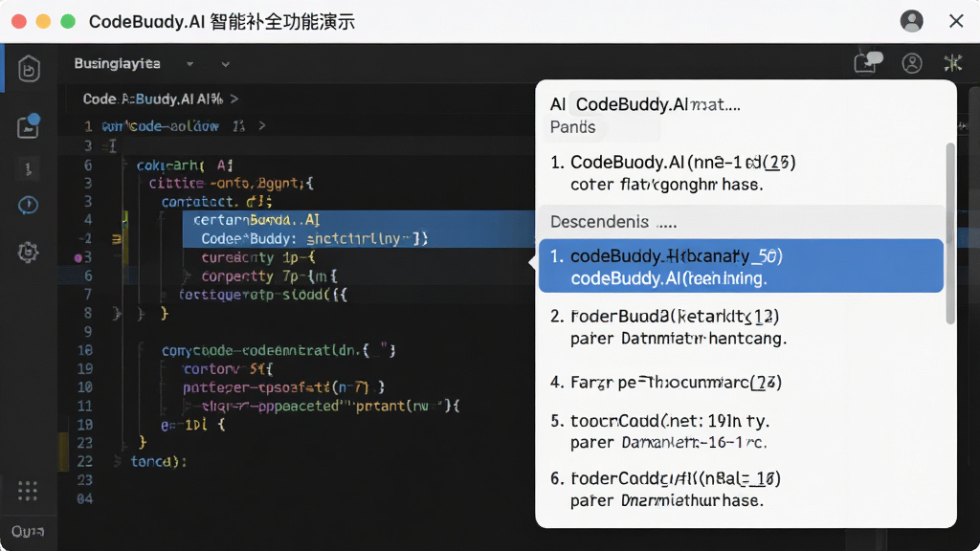Click the fold arrow beside the tonce) line
980x551 pixels.
(x=118, y=462)
